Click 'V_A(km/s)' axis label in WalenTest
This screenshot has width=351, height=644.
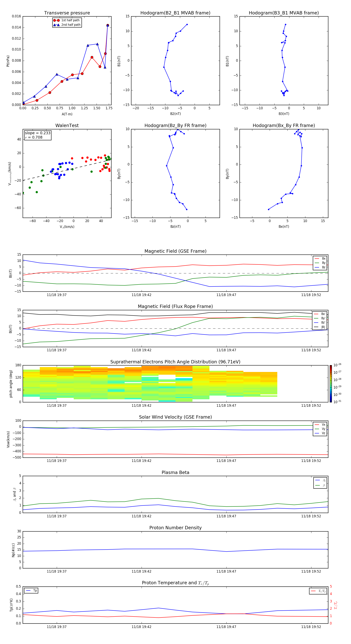pyautogui.click(x=67, y=227)
